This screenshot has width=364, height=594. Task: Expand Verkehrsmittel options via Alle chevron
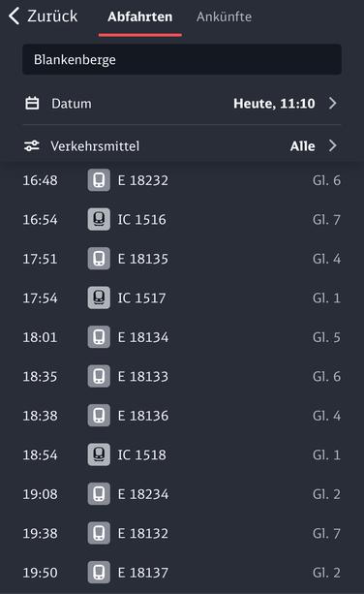tap(333, 146)
